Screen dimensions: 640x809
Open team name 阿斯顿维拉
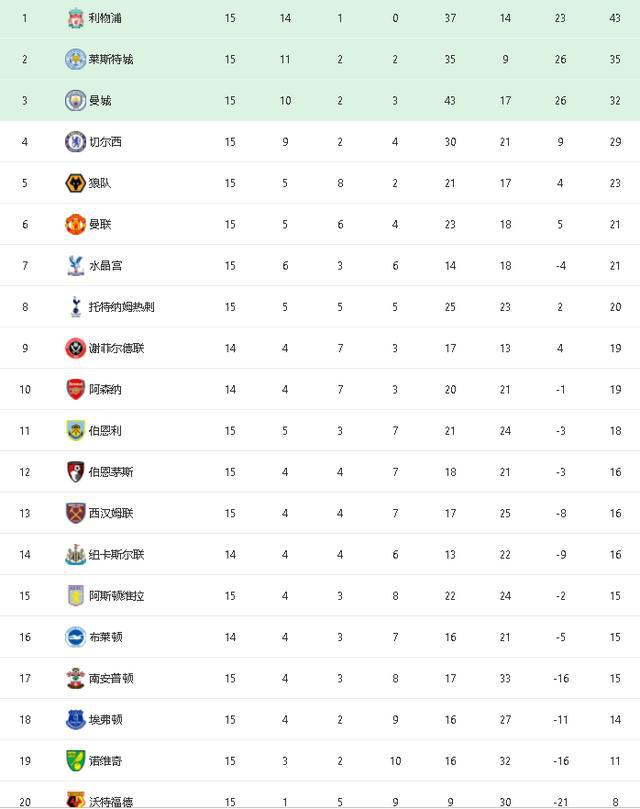[x=116, y=596]
